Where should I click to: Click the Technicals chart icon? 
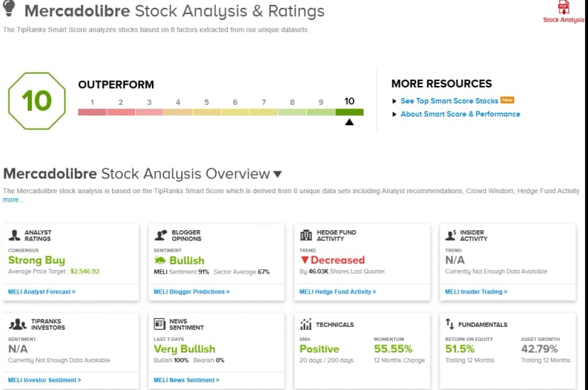(x=306, y=325)
